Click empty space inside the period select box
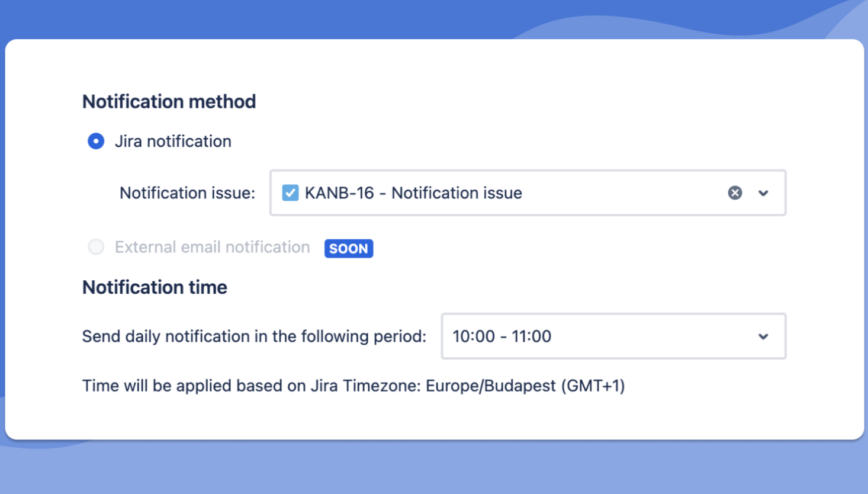 click(x=651, y=336)
